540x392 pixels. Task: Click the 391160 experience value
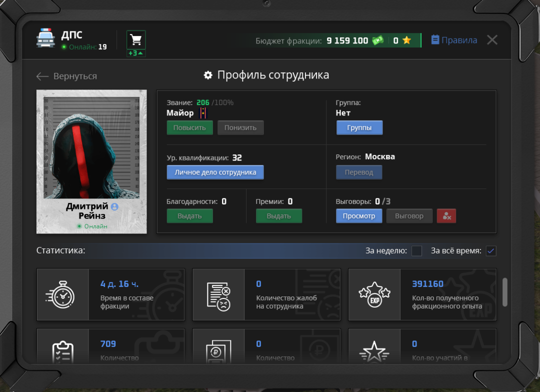click(x=427, y=284)
